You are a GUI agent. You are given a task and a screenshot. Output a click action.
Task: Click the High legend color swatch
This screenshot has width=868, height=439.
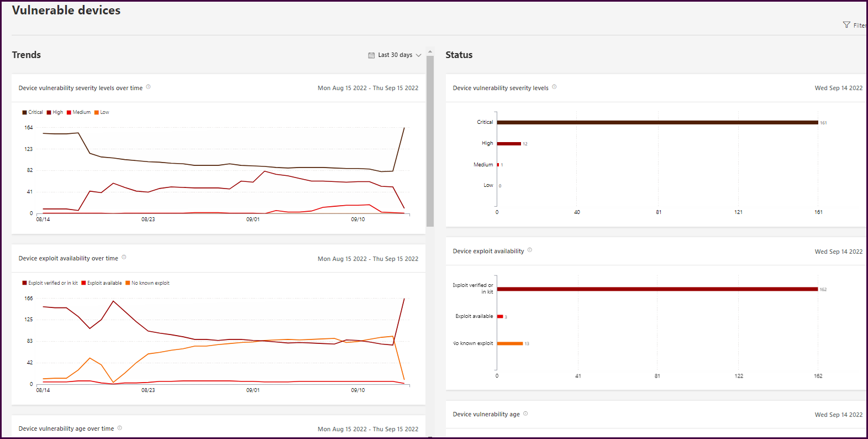click(x=49, y=112)
